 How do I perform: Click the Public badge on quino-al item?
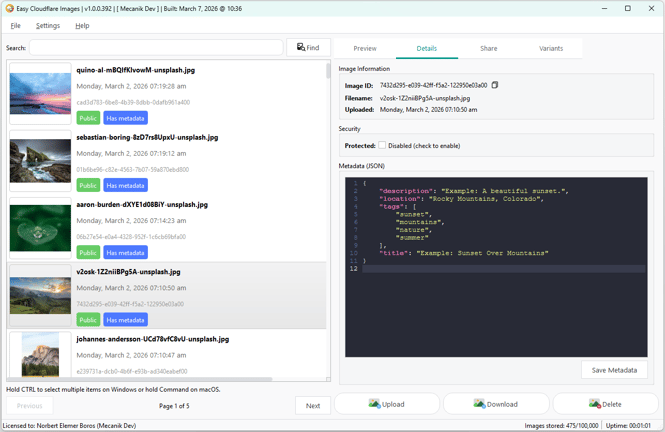point(88,118)
